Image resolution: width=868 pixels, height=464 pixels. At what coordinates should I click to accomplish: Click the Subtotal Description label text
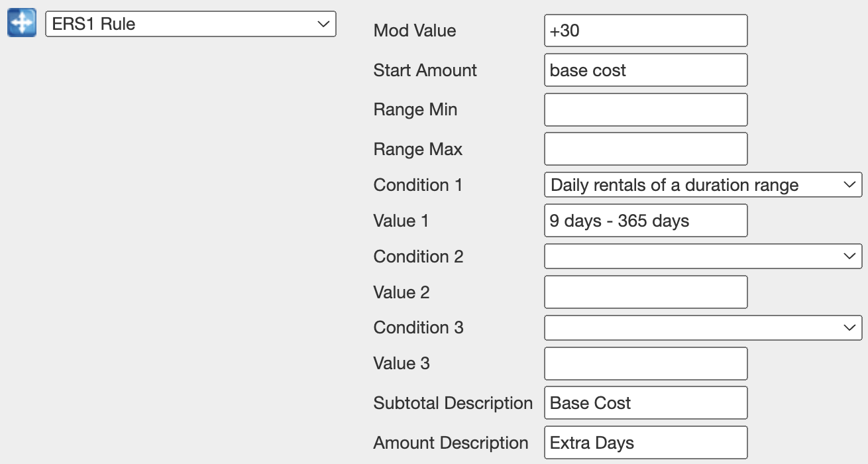point(453,403)
